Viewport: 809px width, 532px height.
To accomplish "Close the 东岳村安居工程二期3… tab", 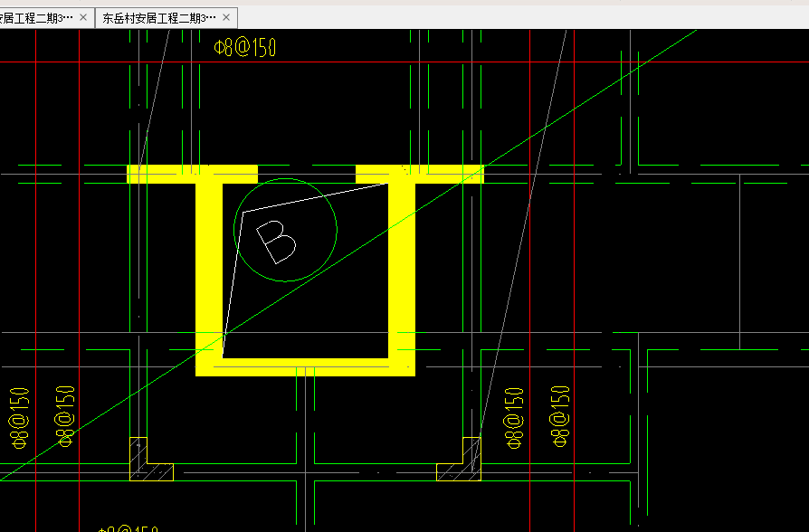I will [226, 17].
